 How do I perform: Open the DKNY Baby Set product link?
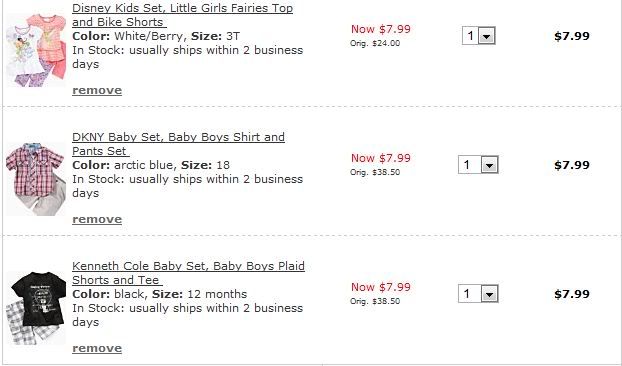click(x=179, y=144)
